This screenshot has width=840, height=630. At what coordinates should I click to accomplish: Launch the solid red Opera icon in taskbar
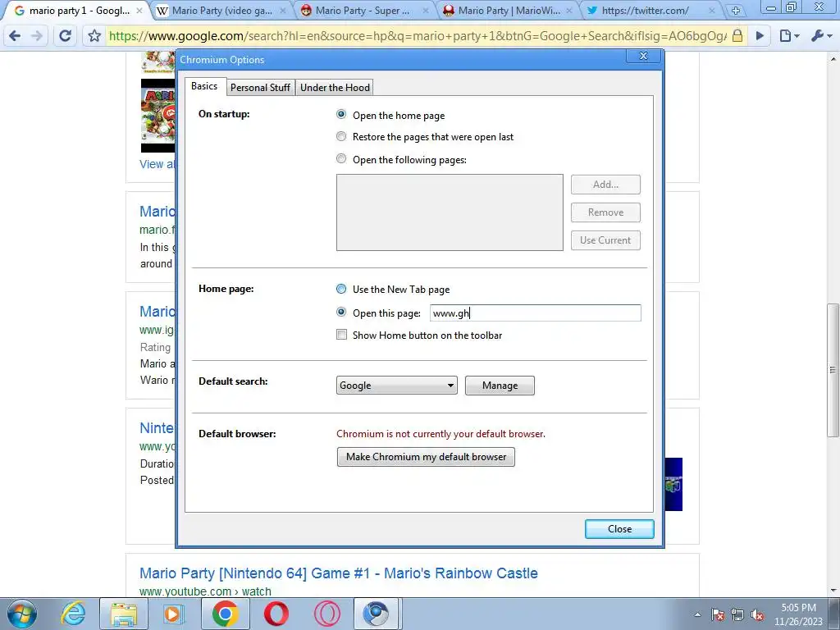tap(276, 614)
